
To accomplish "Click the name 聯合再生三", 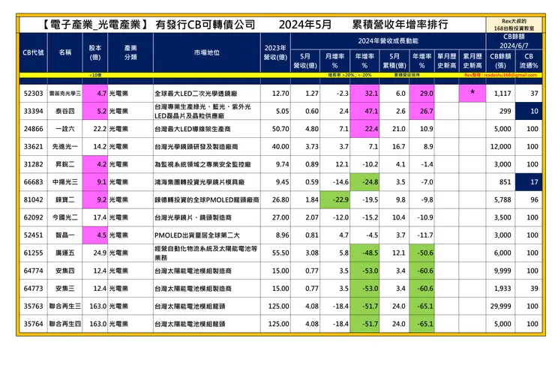I will tap(64, 306).
